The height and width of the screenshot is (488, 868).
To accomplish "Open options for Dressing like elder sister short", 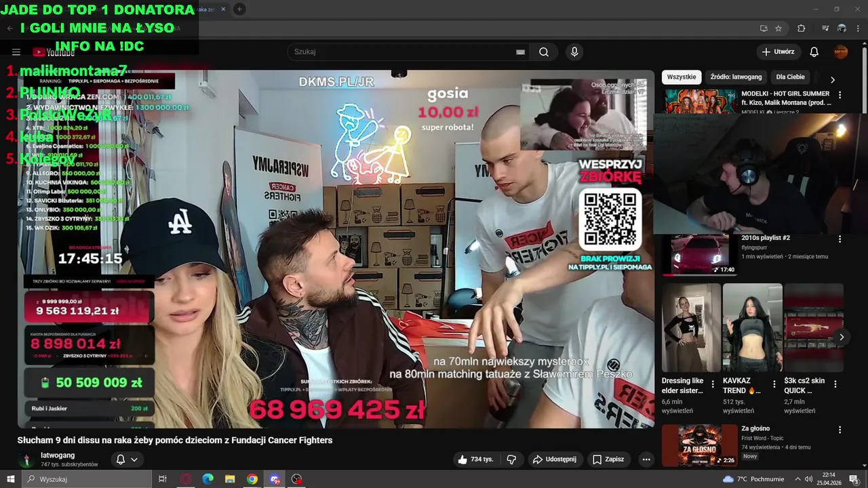I will point(713,384).
